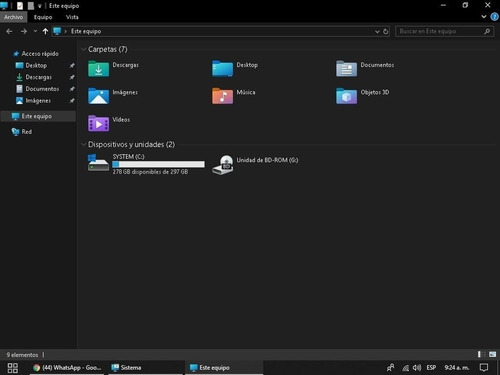This screenshot has height=375, width=500.
Task: Click breadcrumb chevron before Este equipo
Action: [x=66, y=31]
